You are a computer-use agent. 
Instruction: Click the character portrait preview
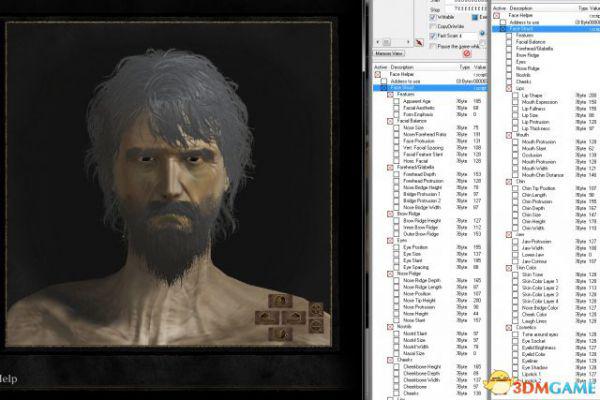[168, 184]
